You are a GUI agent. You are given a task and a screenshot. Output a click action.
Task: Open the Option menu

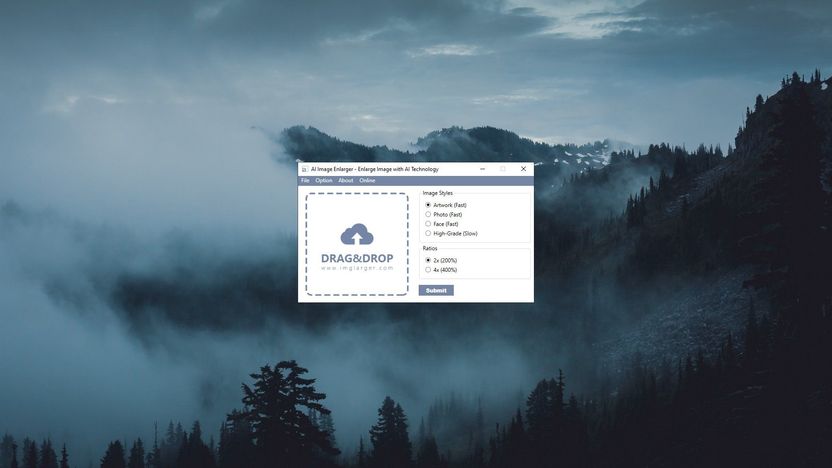click(x=324, y=180)
